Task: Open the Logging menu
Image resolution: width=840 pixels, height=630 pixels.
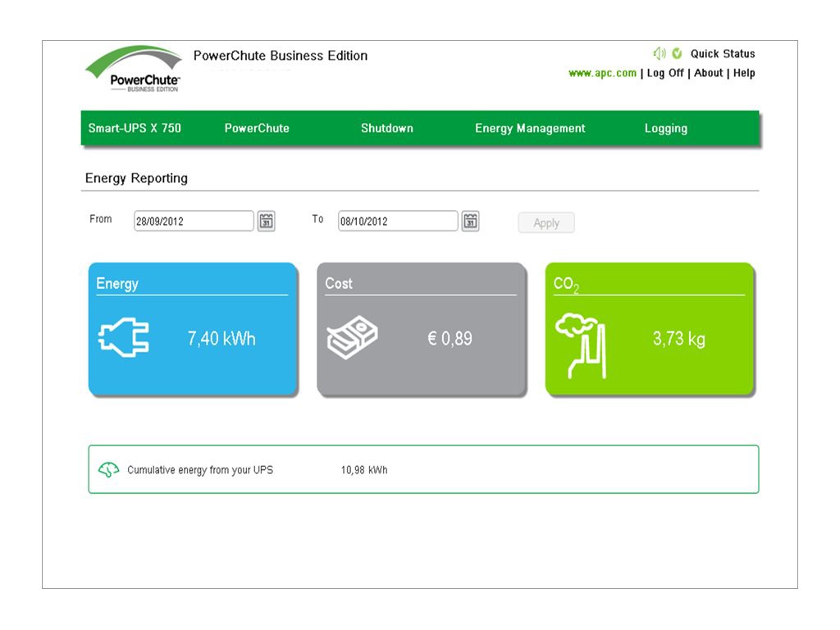Action: 665,129
